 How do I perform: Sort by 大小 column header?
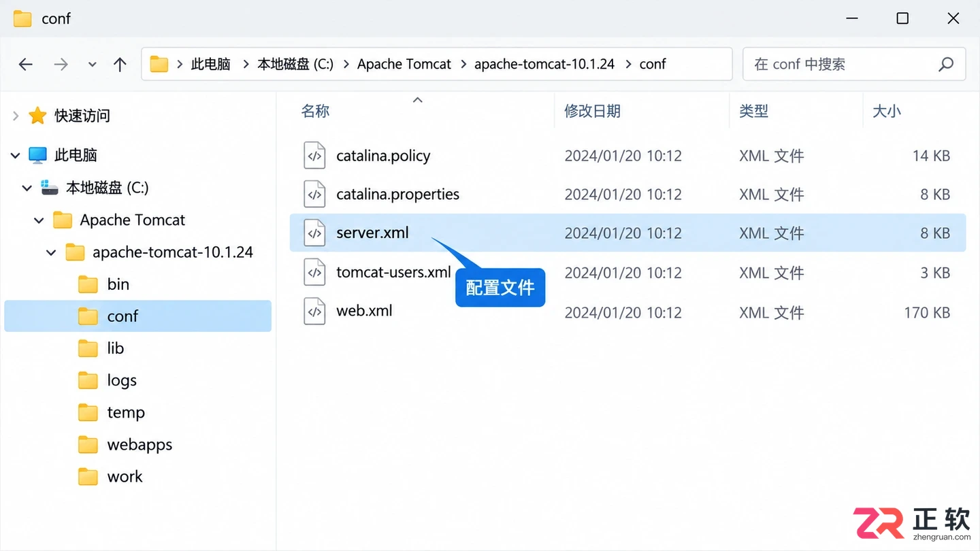887,111
